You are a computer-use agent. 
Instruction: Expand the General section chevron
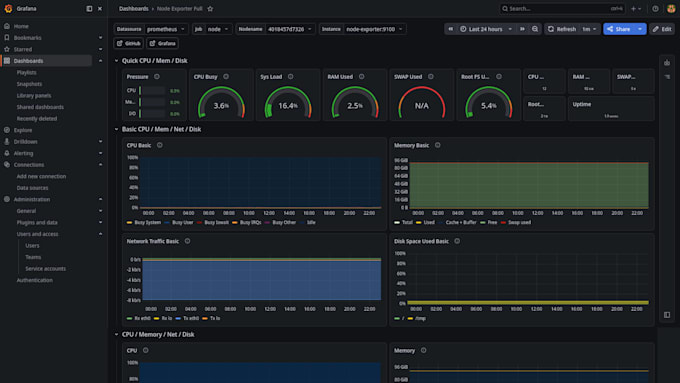[x=100, y=211]
